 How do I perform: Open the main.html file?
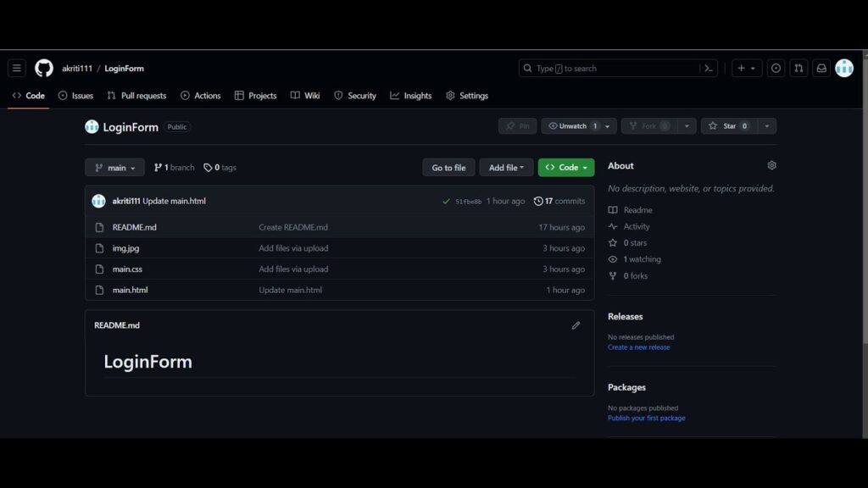pyautogui.click(x=130, y=290)
